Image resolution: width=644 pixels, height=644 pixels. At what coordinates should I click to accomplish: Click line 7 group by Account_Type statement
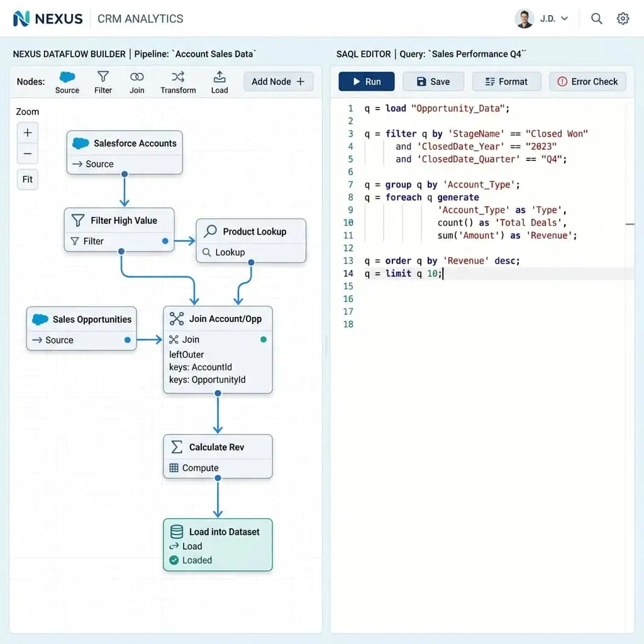click(x=442, y=185)
